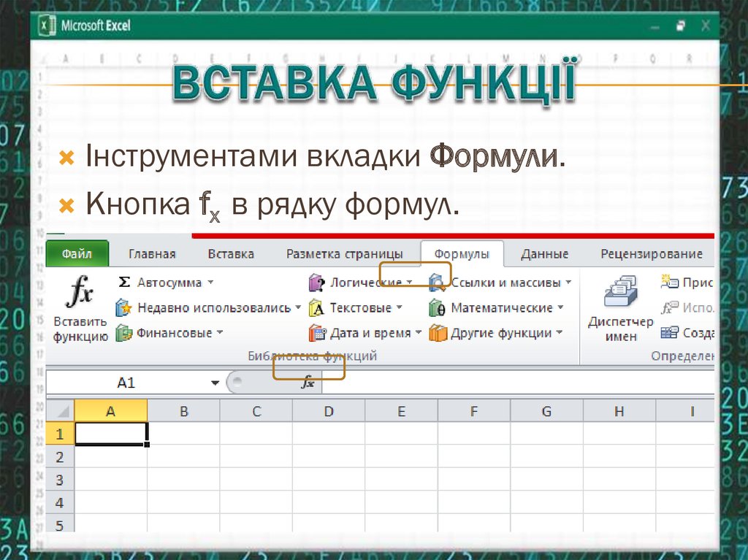Click the large Insert Function fx icon
This screenshot has width=748, height=560.
pos(79,291)
